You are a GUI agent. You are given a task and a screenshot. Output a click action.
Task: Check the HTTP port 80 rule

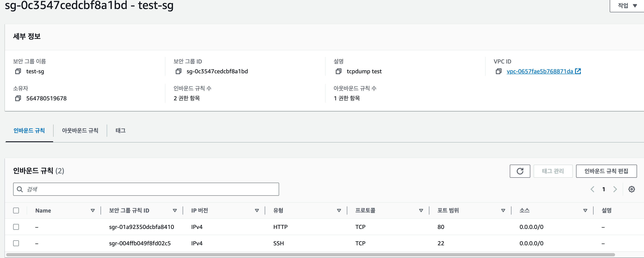tap(16, 227)
